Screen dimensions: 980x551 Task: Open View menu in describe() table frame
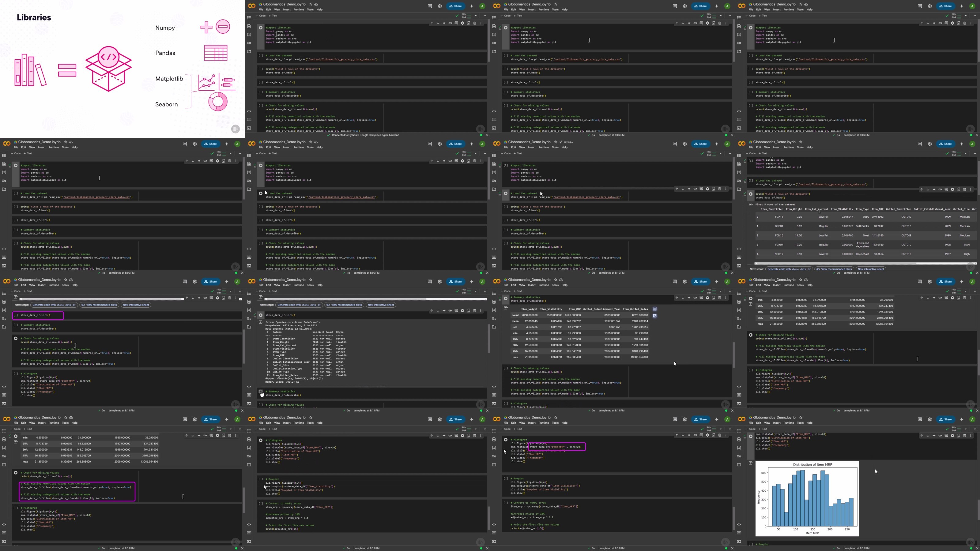tap(522, 285)
